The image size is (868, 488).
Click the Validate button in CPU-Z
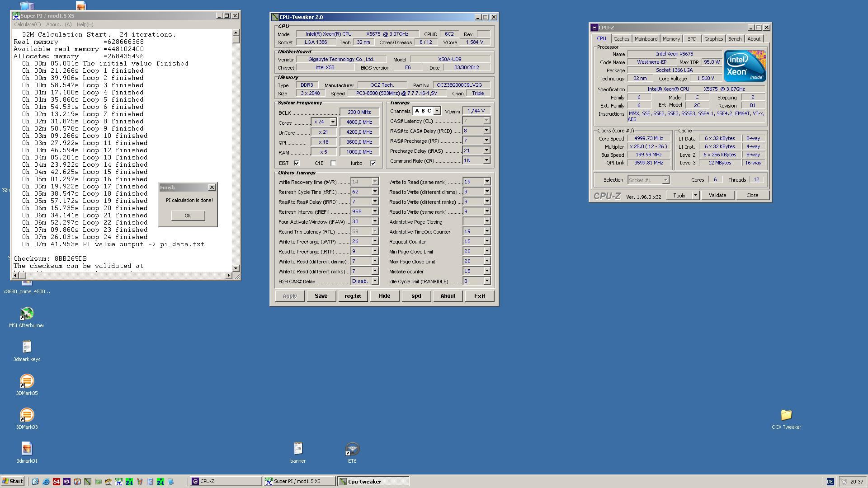pos(717,195)
